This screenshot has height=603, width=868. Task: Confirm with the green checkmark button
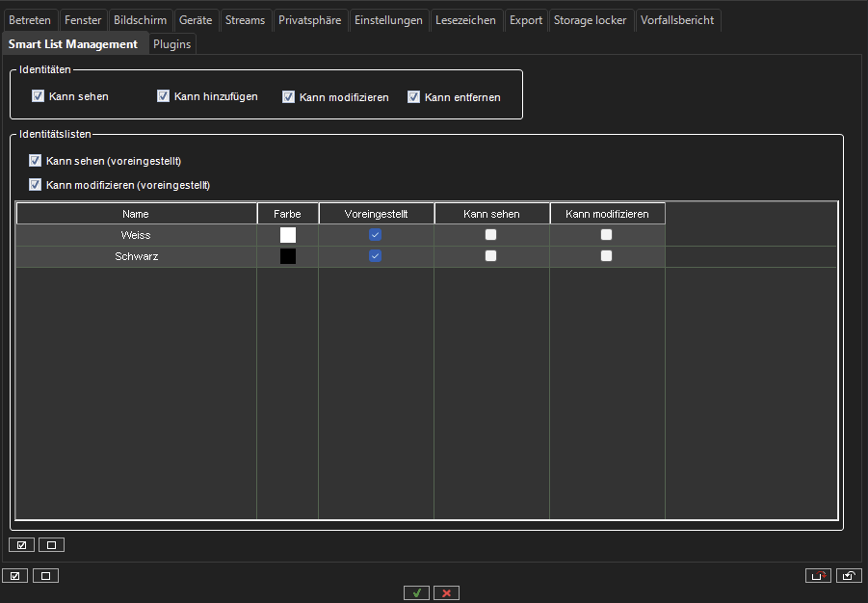[x=417, y=593]
